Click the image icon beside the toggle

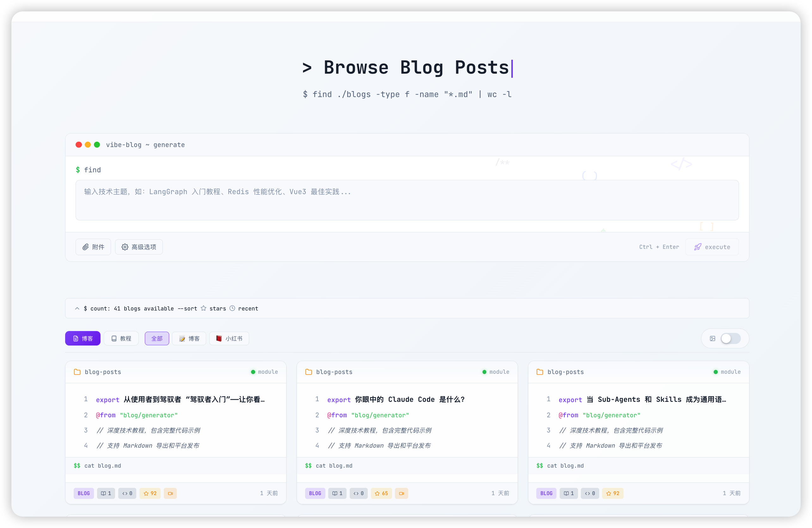pyautogui.click(x=712, y=338)
